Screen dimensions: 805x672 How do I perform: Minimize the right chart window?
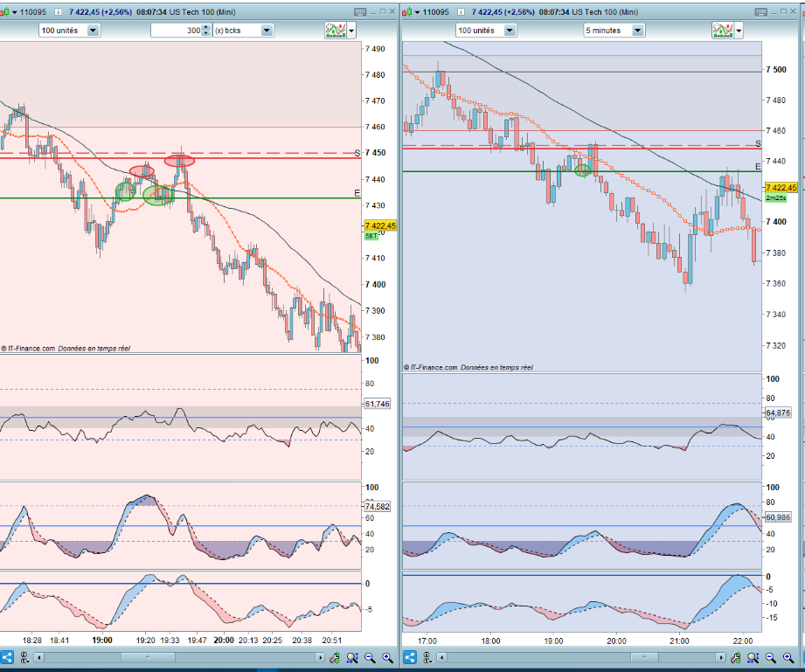pos(774,12)
